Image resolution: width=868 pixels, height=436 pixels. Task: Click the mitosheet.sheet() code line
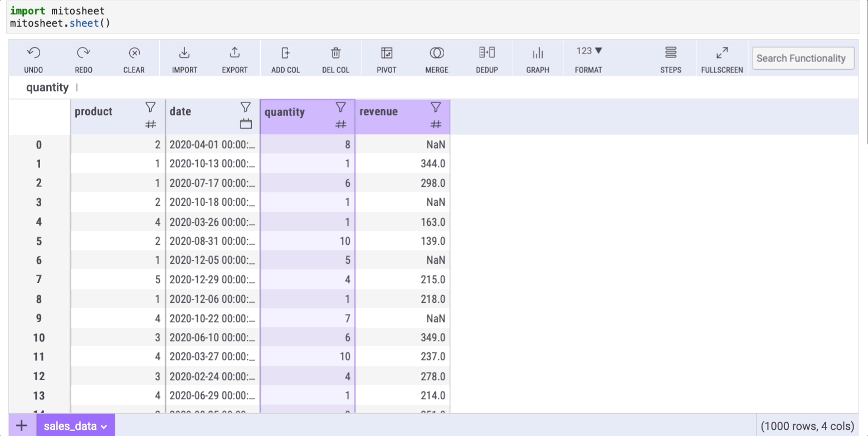(60, 23)
